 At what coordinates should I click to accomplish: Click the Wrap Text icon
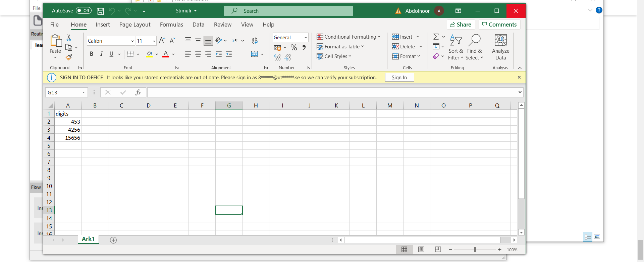[255, 41]
